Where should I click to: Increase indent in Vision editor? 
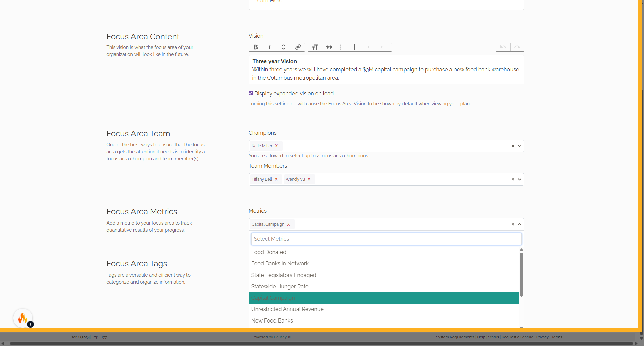[x=385, y=47]
